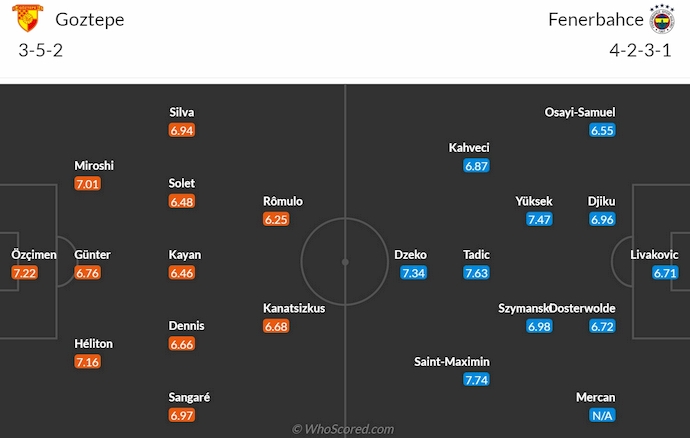Open the Goztepe team name link
This screenshot has height=438, width=690.
pyautogui.click(x=91, y=20)
